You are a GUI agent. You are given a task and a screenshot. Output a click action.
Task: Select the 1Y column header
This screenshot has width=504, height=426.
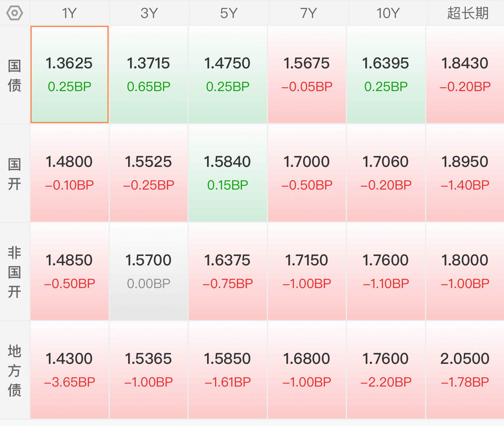70,13
